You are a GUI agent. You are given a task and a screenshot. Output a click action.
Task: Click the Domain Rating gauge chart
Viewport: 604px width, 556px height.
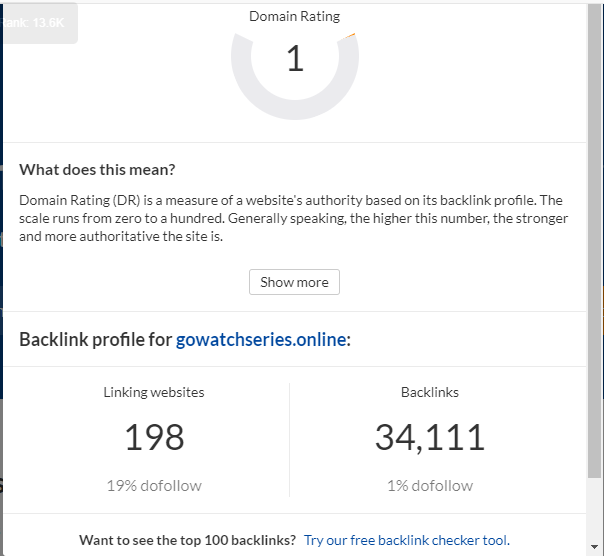(295, 75)
